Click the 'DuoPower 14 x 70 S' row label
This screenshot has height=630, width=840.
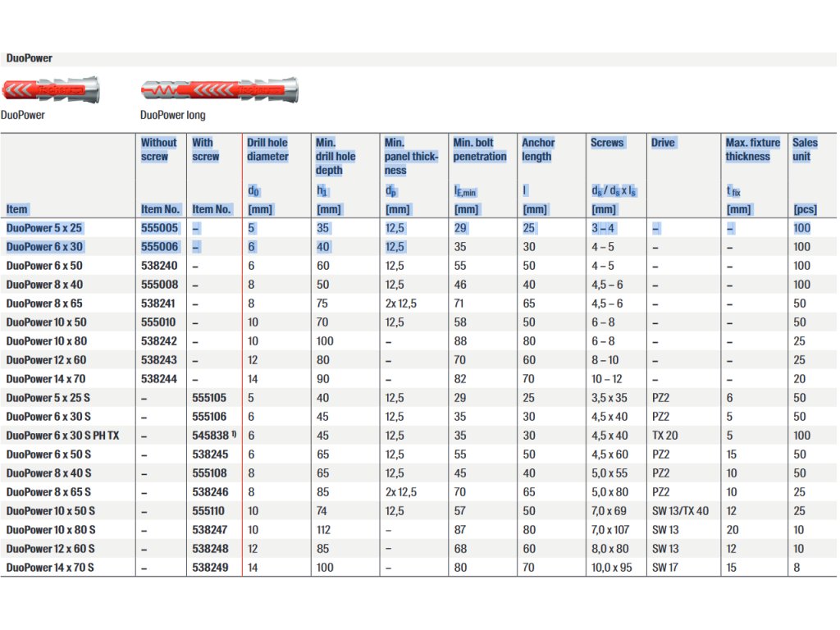[x=50, y=568]
